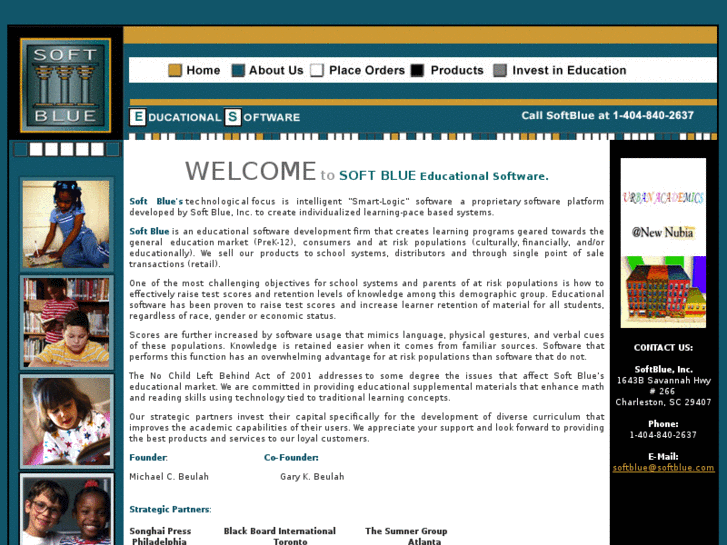The width and height of the screenshot is (727, 545).
Task: Click the Founder: label
Action: click(148, 458)
